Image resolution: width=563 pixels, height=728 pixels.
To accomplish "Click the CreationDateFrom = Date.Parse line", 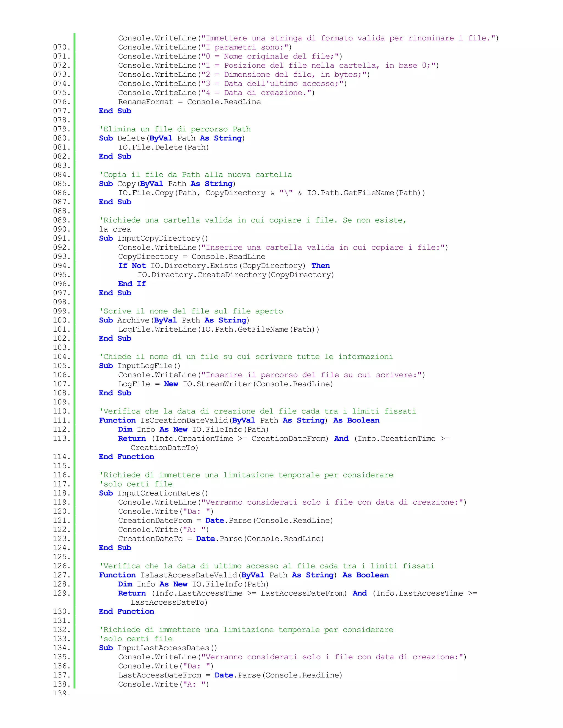I will 225,521.
